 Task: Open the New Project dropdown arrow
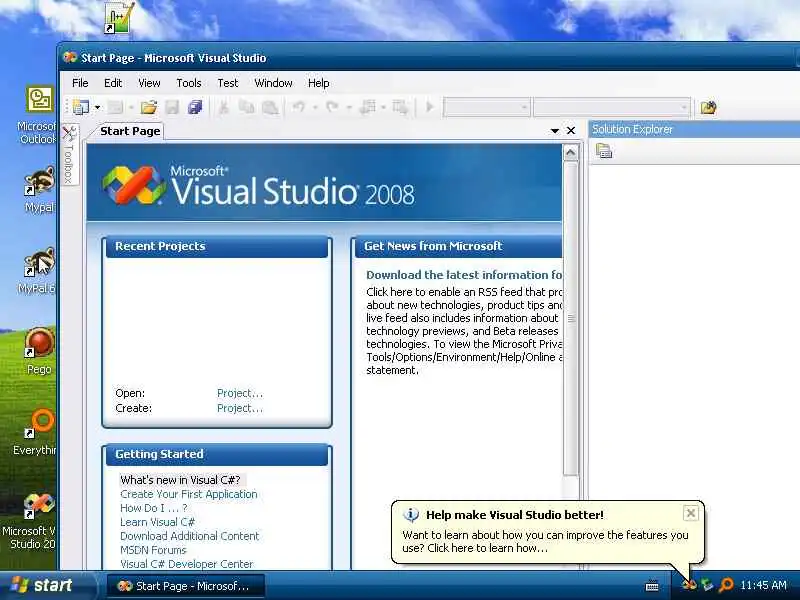pos(97,108)
